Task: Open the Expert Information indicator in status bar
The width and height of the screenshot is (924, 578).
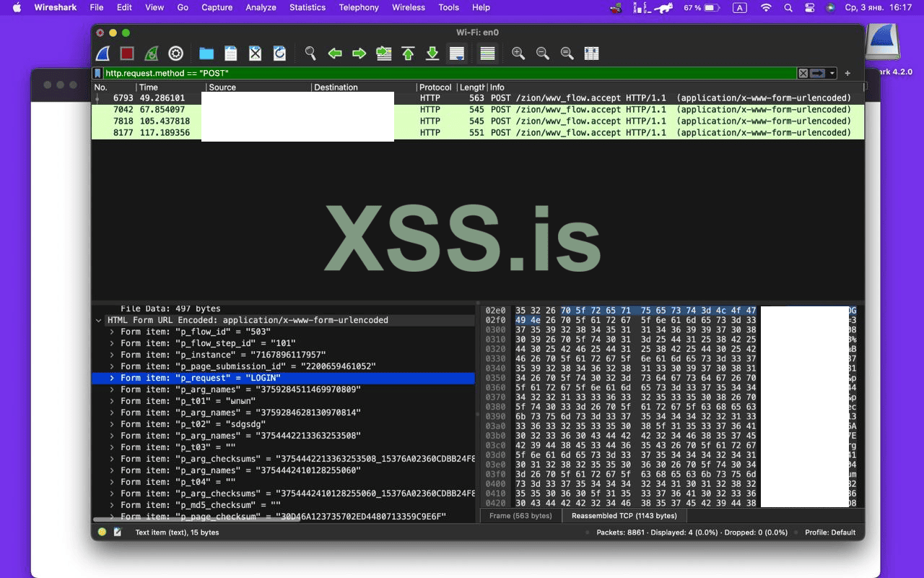Action: tap(100, 532)
